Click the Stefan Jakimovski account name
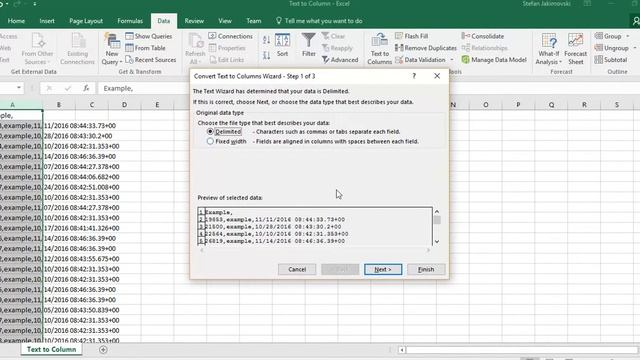 pos(546,4)
